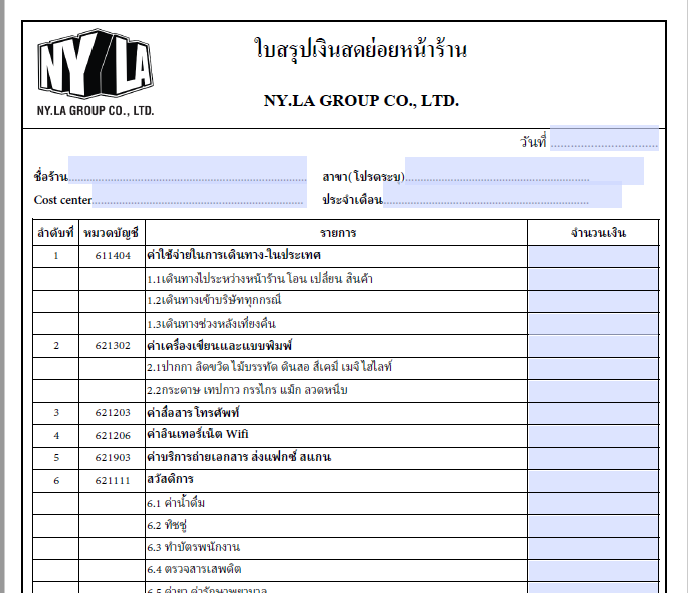Click item text 6.4 ตรวจสารเสพติด

[x=194, y=569]
